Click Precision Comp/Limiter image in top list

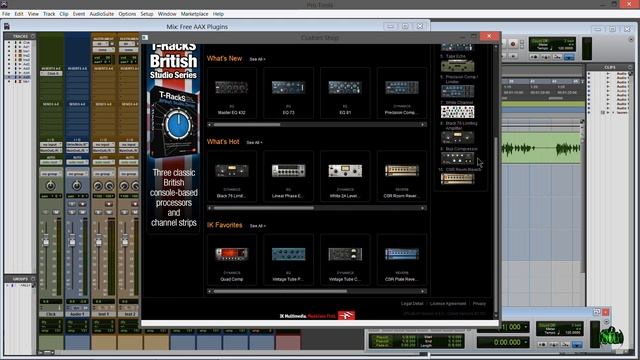click(457, 91)
